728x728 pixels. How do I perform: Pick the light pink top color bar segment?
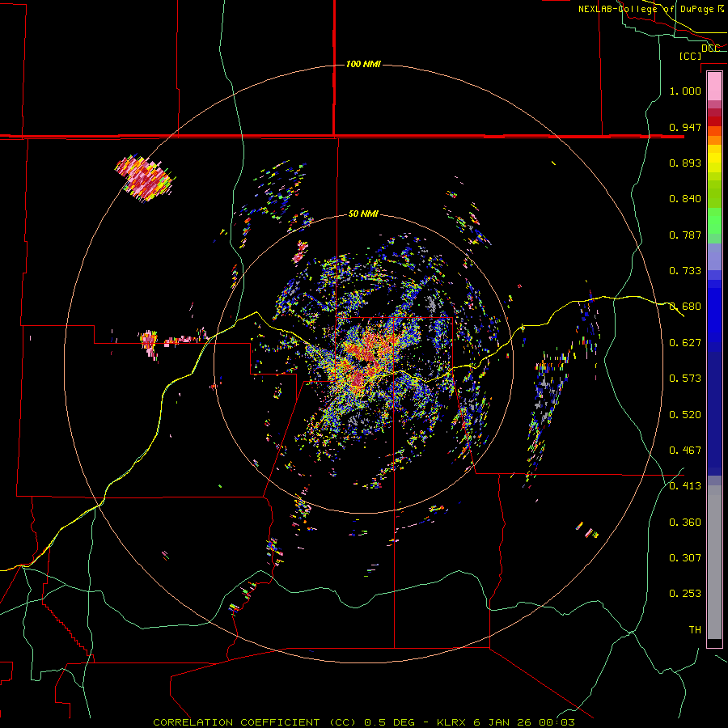coord(714,87)
